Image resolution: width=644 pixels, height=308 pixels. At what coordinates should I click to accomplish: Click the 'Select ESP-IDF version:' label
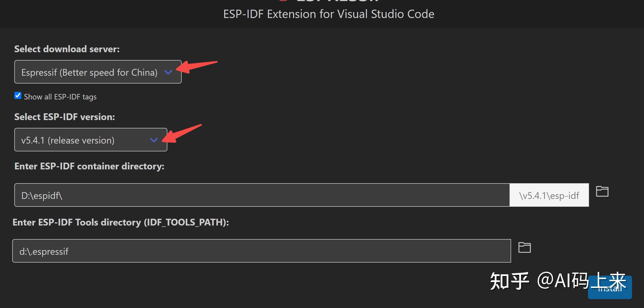click(65, 117)
